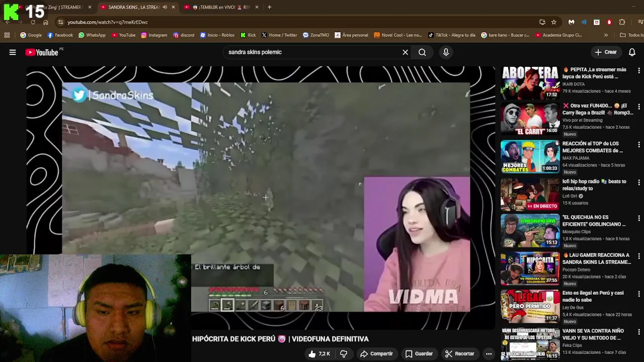Bookmark this page with the star icon

click(x=553, y=22)
